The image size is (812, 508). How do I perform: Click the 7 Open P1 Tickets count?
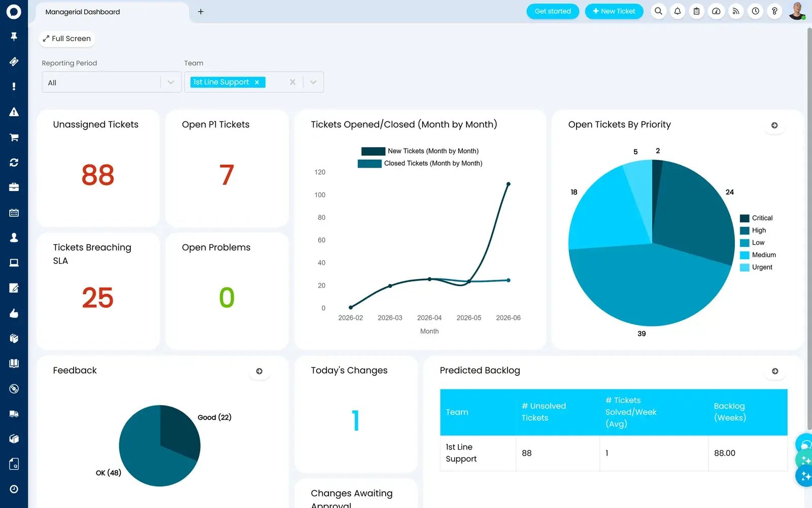click(x=226, y=175)
